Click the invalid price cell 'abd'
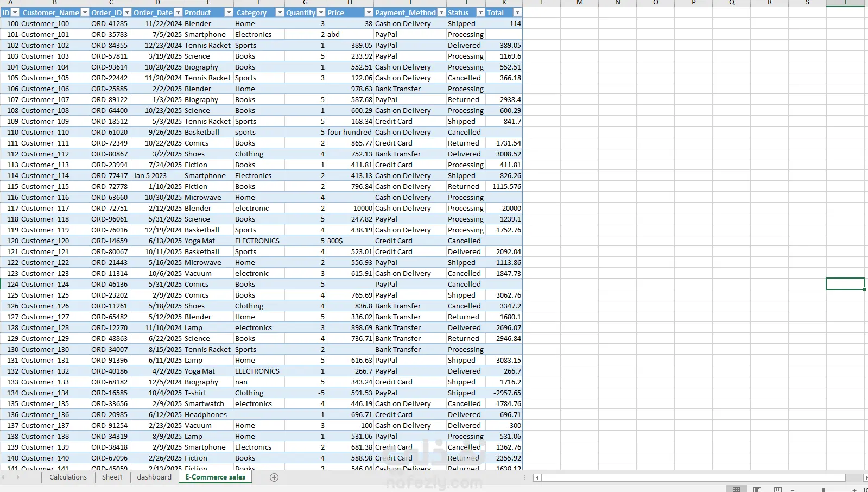868x492 pixels. click(350, 34)
